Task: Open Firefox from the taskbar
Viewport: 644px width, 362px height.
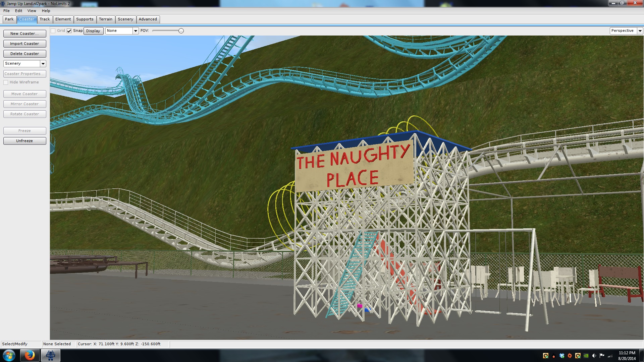Action: 30,355
